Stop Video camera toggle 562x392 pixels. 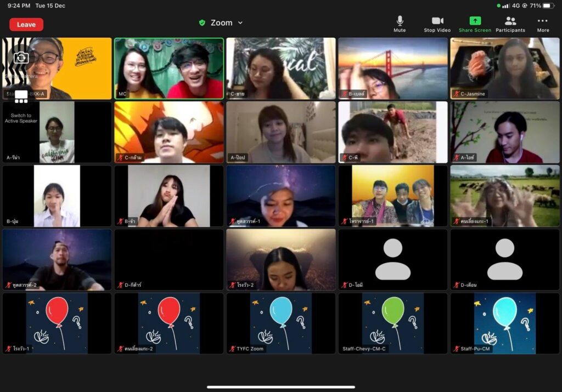(x=437, y=24)
